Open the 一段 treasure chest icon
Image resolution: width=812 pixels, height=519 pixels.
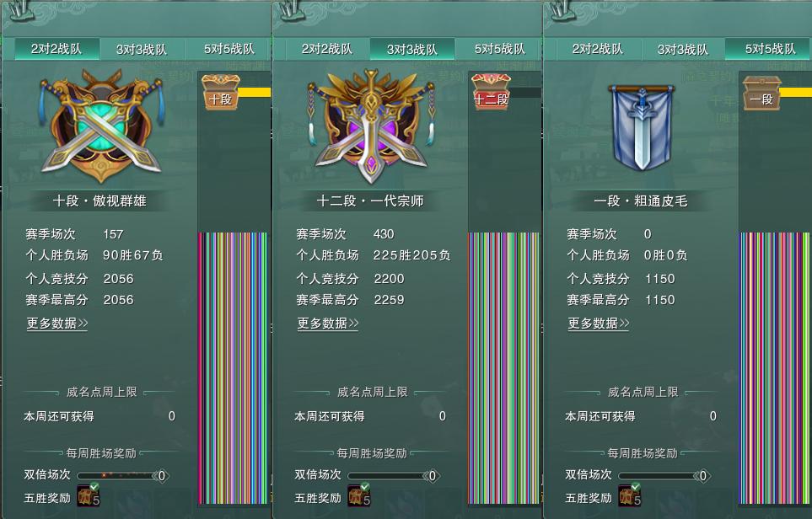coord(761,94)
